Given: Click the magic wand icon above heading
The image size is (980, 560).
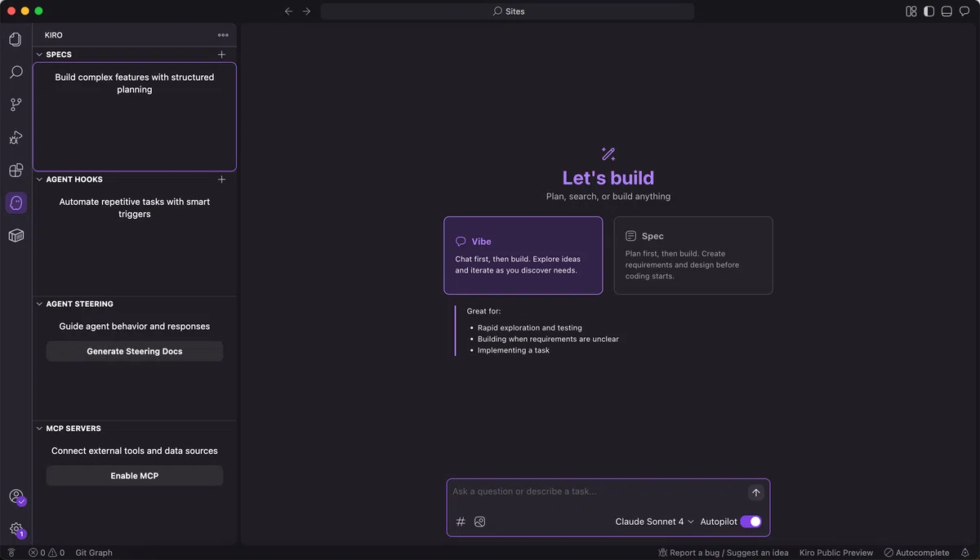Looking at the screenshot, I should pos(608,153).
